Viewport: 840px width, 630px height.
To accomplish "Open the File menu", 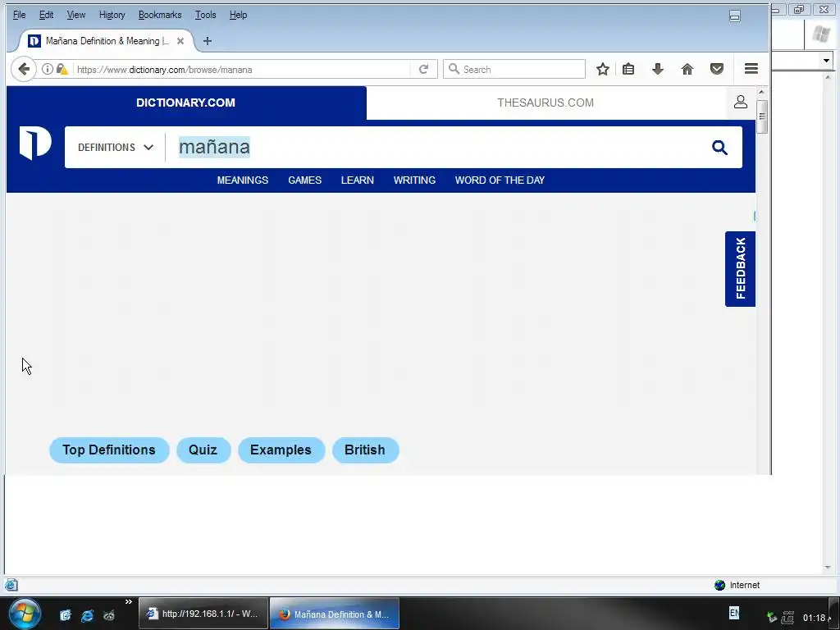I will 20,15.
